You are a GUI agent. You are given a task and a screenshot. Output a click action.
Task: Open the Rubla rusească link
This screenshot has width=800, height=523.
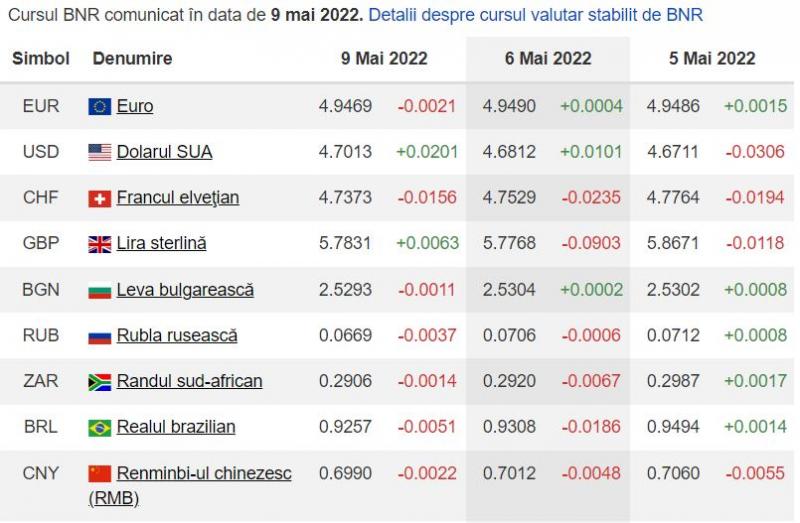coord(177,336)
